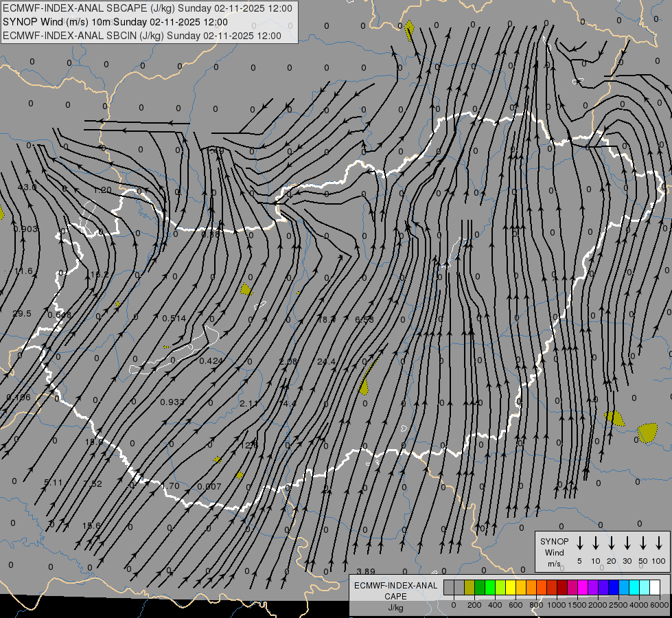The width and height of the screenshot is (672, 618).
Task: Click the map value '0.424'
Action: click(211, 360)
